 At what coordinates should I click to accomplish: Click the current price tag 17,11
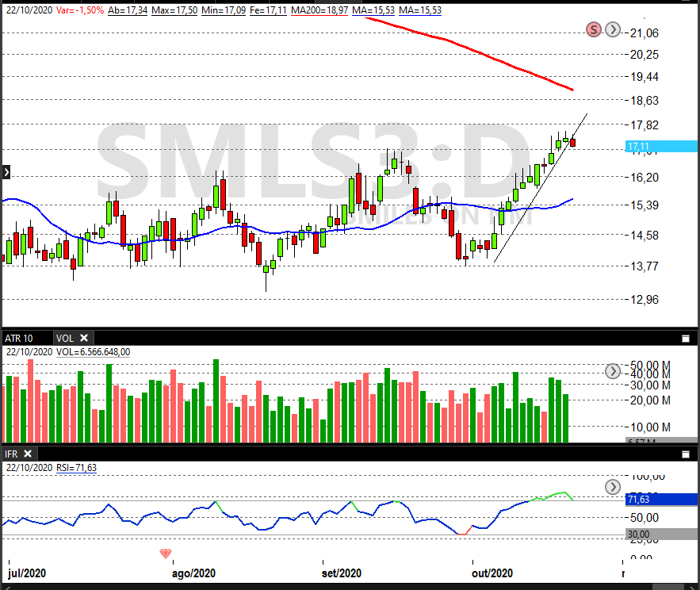point(660,147)
